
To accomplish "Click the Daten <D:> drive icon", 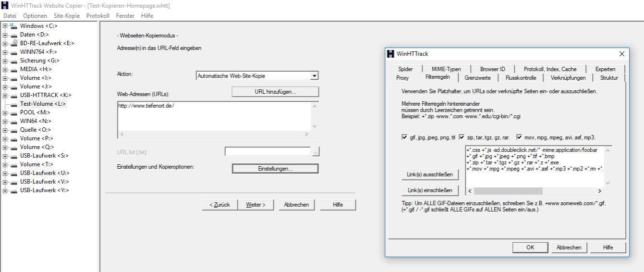I will click(x=14, y=35).
